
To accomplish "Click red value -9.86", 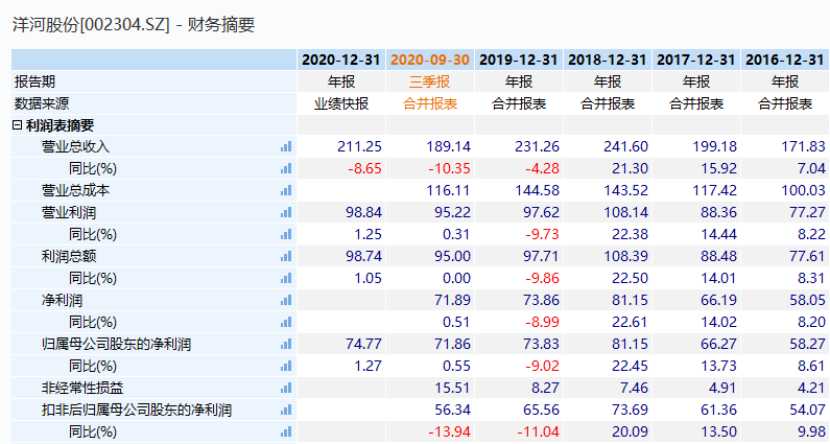I will pyautogui.click(x=543, y=278).
